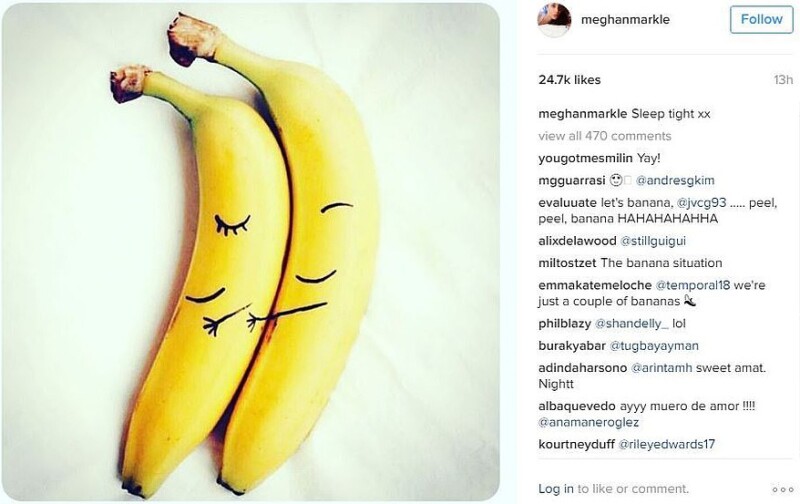Open the meghanmarkle username in header
This screenshot has width=800, height=504.
[x=625, y=19]
